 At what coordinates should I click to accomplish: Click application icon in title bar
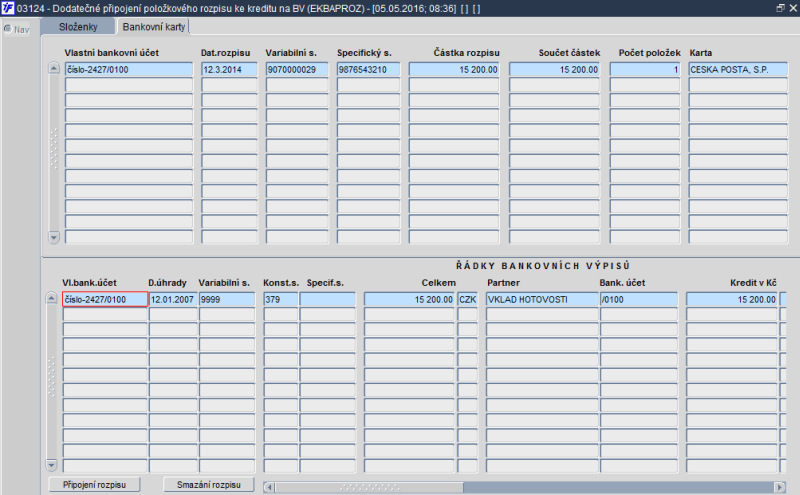click(8, 8)
